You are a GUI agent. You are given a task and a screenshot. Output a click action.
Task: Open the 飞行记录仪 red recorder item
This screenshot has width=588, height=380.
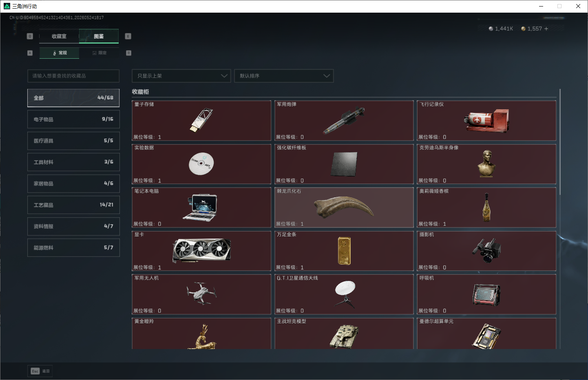pos(486,120)
